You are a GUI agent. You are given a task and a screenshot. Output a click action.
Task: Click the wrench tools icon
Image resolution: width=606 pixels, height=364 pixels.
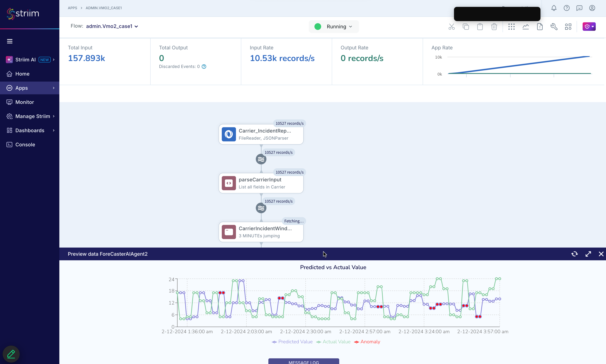click(554, 27)
